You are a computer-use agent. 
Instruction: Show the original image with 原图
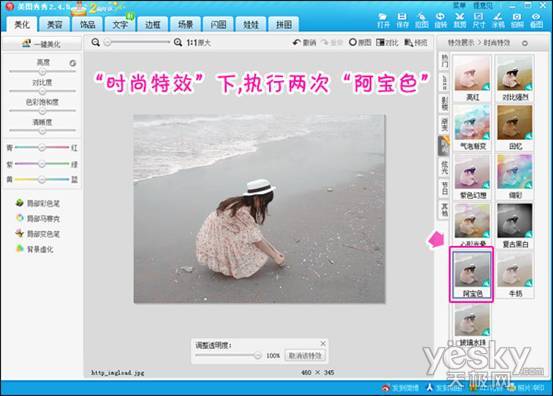(360, 43)
